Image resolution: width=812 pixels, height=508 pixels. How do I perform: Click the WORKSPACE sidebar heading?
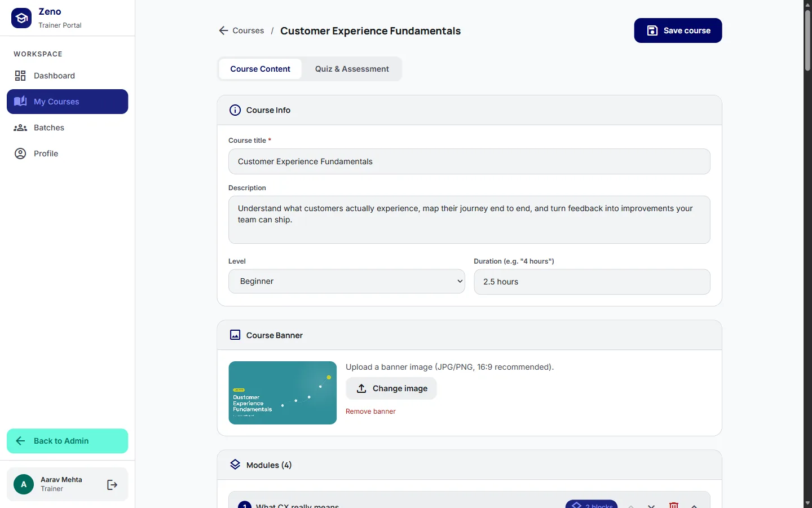[x=38, y=54]
